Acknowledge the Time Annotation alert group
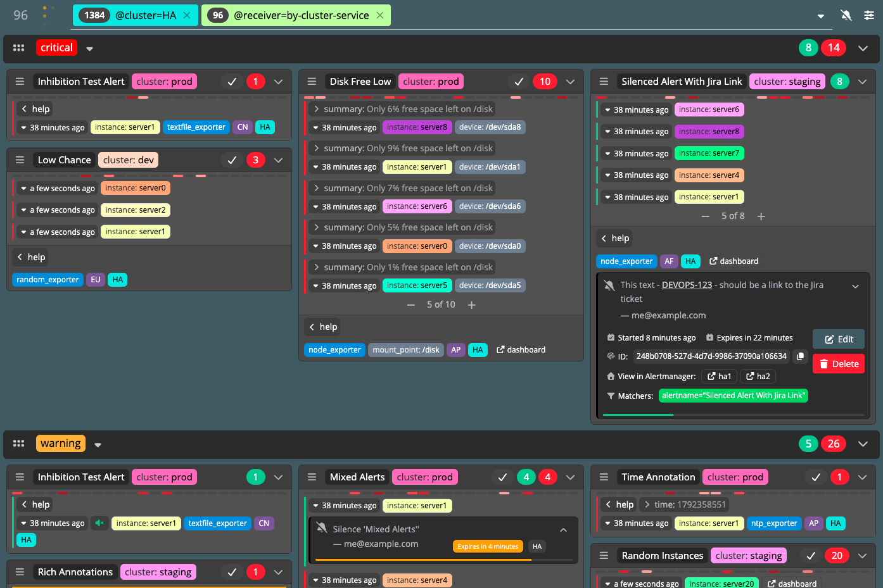The width and height of the screenshot is (883, 588). click(x=816, y=477)
